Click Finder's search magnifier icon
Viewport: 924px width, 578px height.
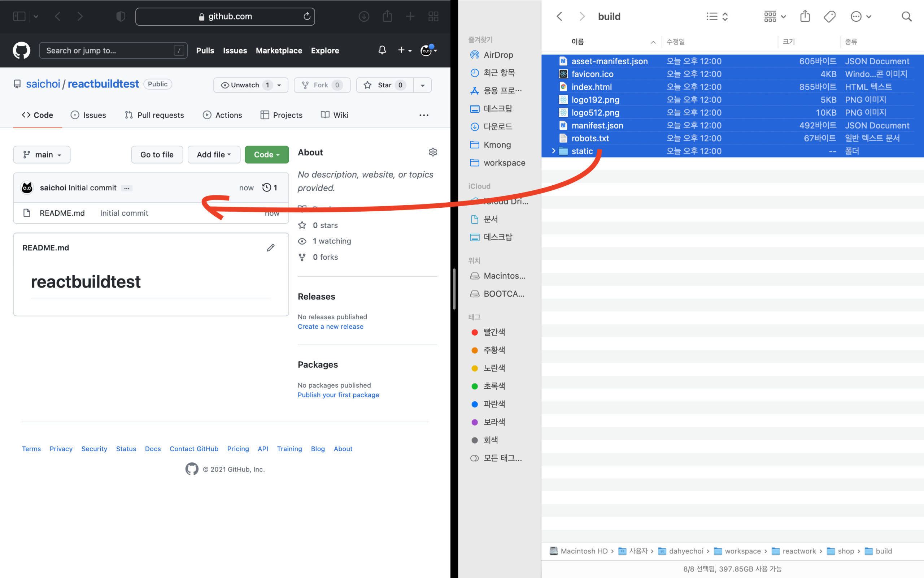pyautogui.click(x=906, y=17)
